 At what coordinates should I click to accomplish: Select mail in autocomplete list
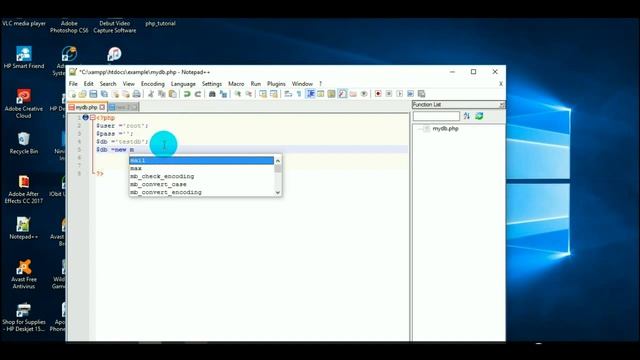click(202, 160)
